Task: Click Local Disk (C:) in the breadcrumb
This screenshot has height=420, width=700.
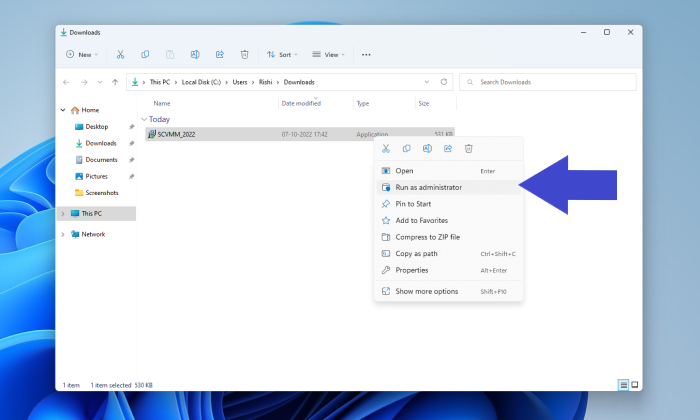Action: 201,82
